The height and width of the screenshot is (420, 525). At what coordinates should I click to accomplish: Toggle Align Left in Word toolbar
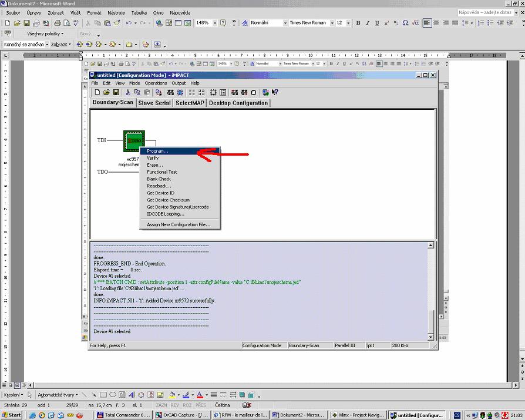(x=427, y=23)
